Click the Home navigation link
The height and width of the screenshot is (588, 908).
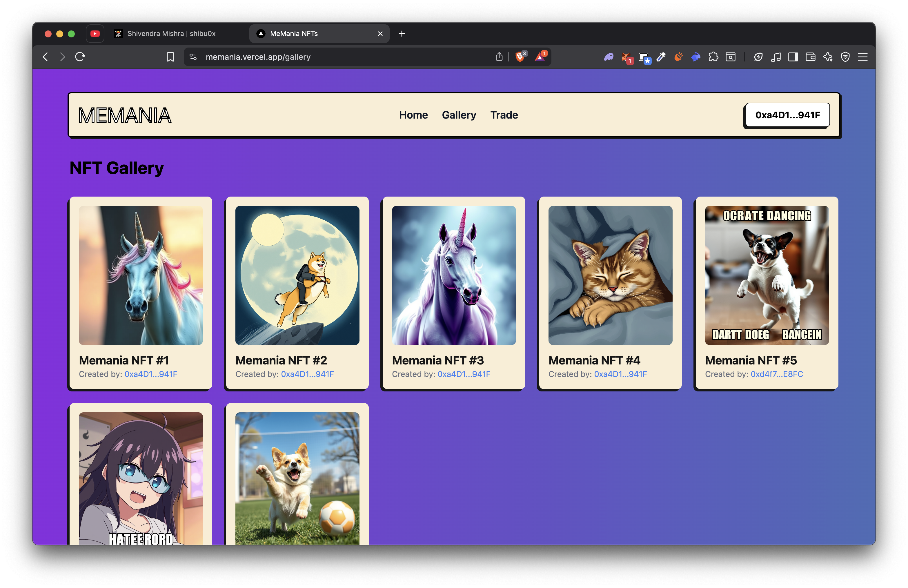413,115
